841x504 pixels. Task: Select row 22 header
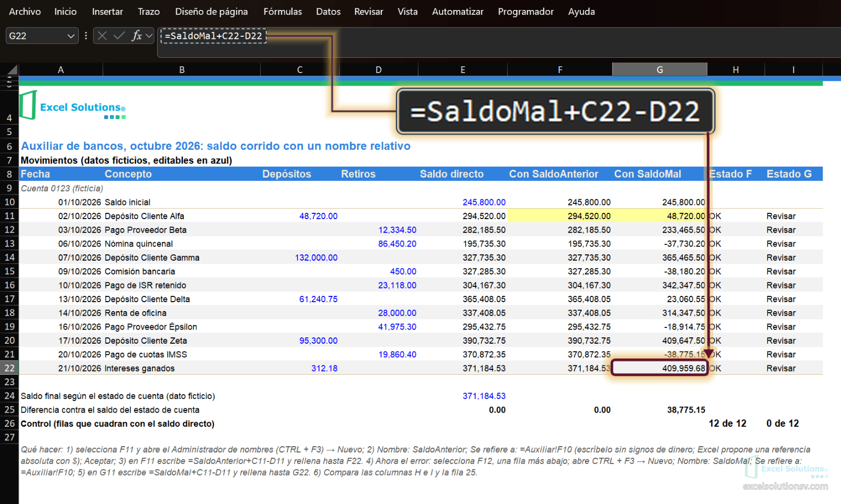tap(9, 368)
